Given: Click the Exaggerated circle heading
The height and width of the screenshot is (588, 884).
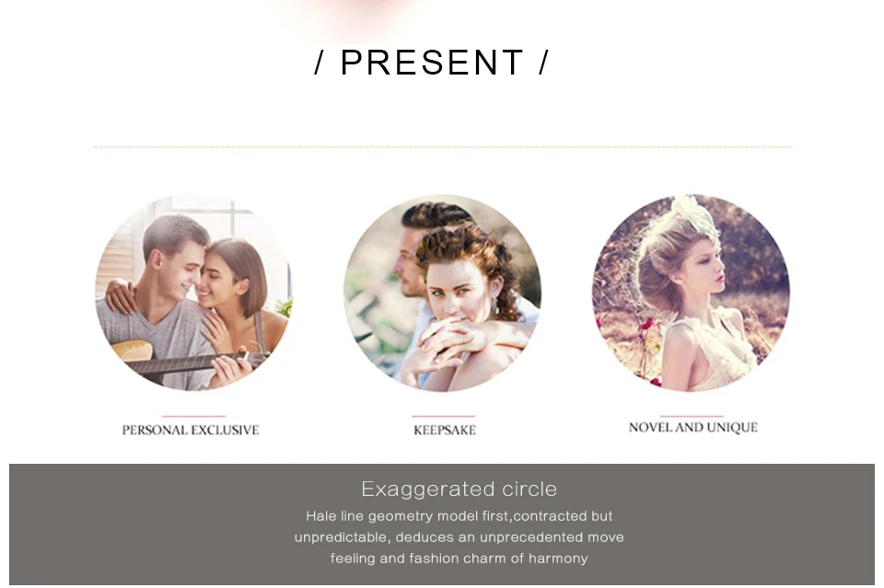Looking at the screenshot, I should (459, 489).
